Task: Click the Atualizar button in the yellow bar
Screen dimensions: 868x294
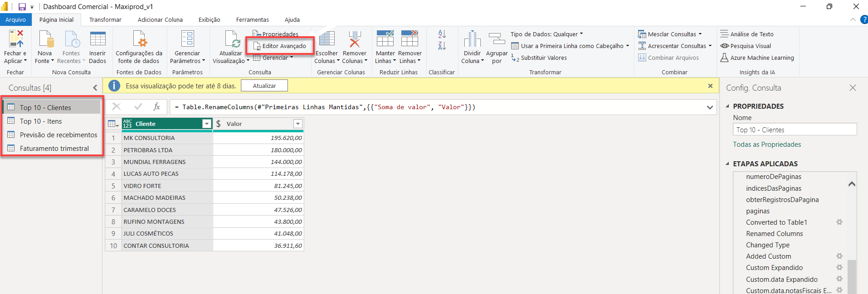Action: 264,86
